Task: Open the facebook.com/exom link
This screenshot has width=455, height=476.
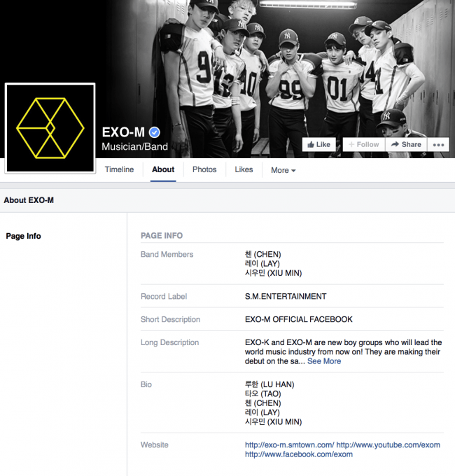Action: pos(299,454)
